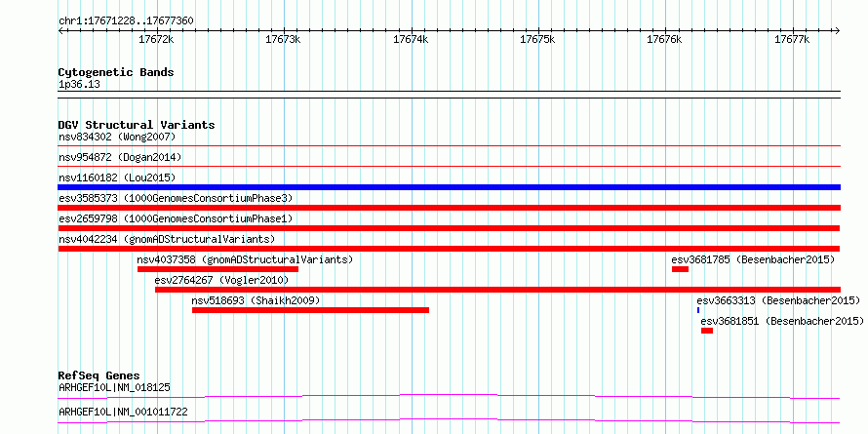Viewport: 868px width, 434px height.
Task: Click the Cytogenetic Bands track title
Action: [116, 72]
